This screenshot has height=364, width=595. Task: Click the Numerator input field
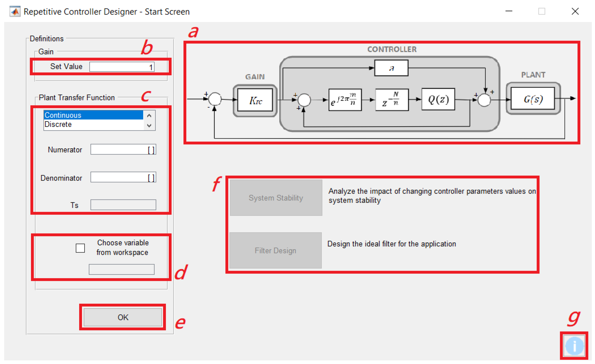[123, 149]
